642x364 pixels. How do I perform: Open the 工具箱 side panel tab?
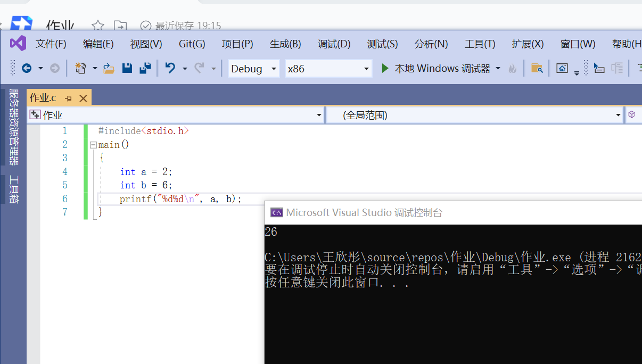click(14, 189)
